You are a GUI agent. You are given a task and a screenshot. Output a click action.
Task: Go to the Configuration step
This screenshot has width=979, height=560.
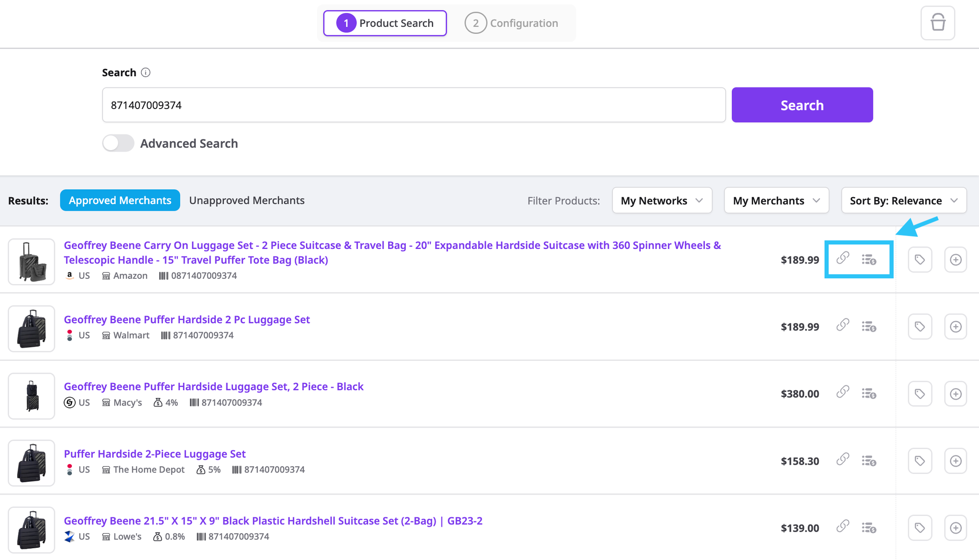512,23
